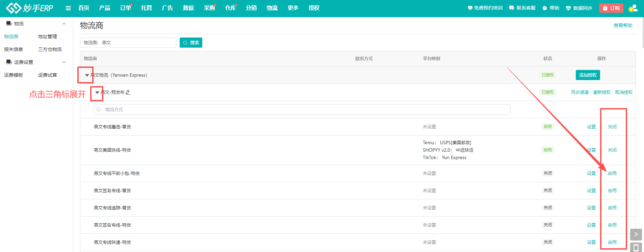Open the 授权 menu

314,8
